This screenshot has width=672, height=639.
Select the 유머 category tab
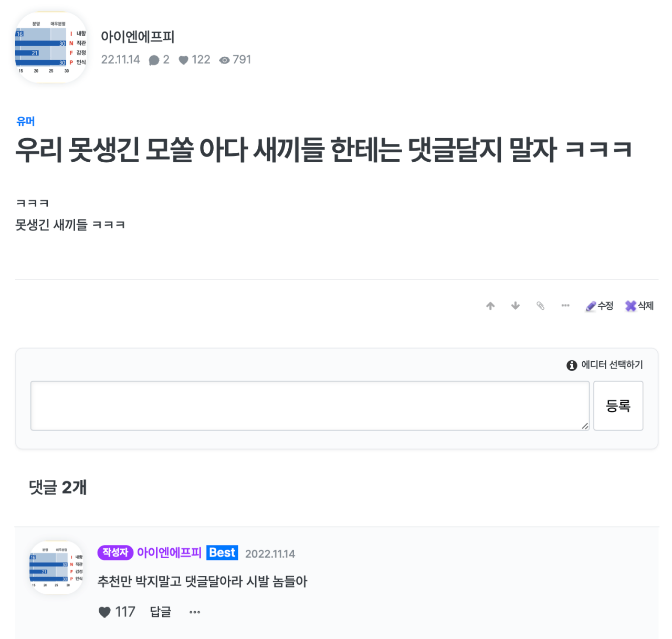pos(25,121)
